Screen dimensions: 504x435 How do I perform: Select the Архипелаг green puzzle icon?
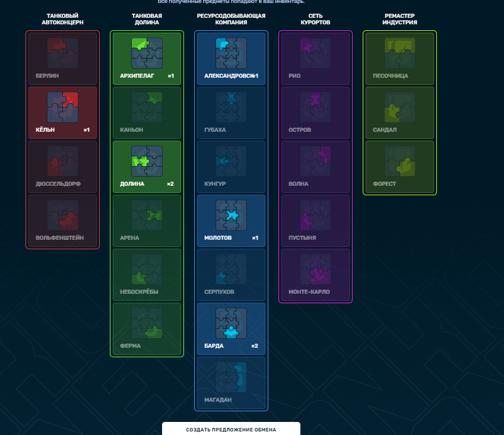click(147, 53)
